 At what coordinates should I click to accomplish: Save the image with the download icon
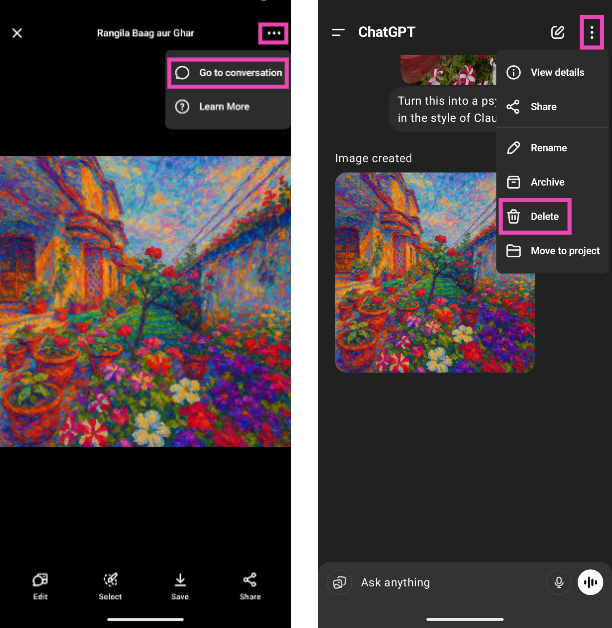pyautogui.click(x=180, y=586)
